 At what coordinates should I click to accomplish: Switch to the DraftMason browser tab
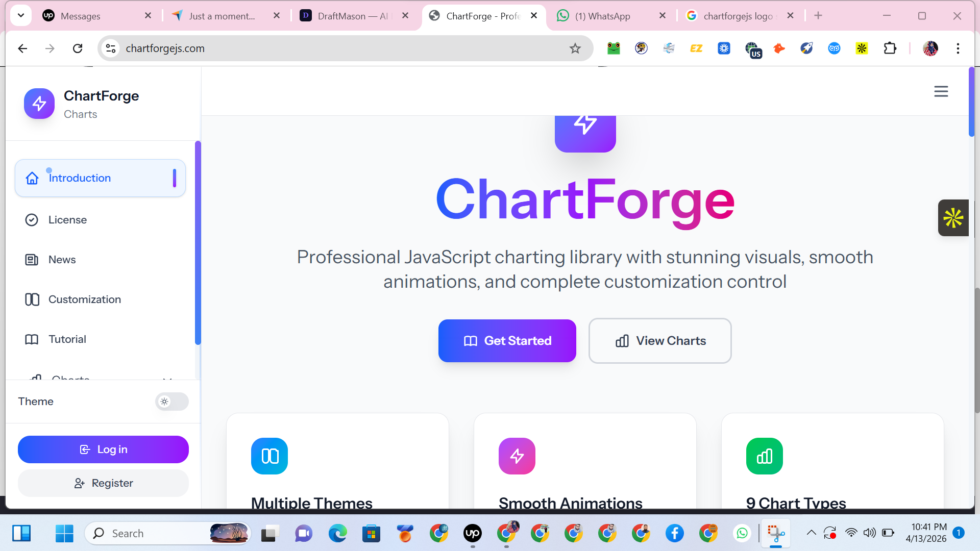pos(352,16)
